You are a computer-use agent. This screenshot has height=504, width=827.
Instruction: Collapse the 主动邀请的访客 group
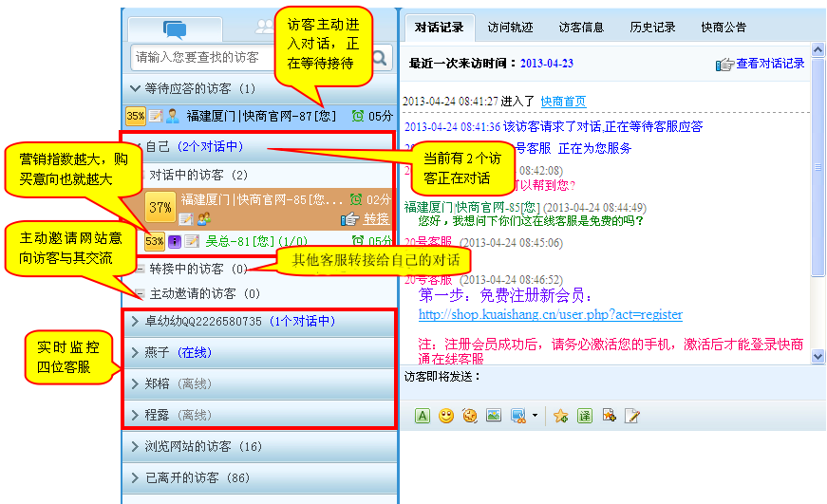[140, 294]
